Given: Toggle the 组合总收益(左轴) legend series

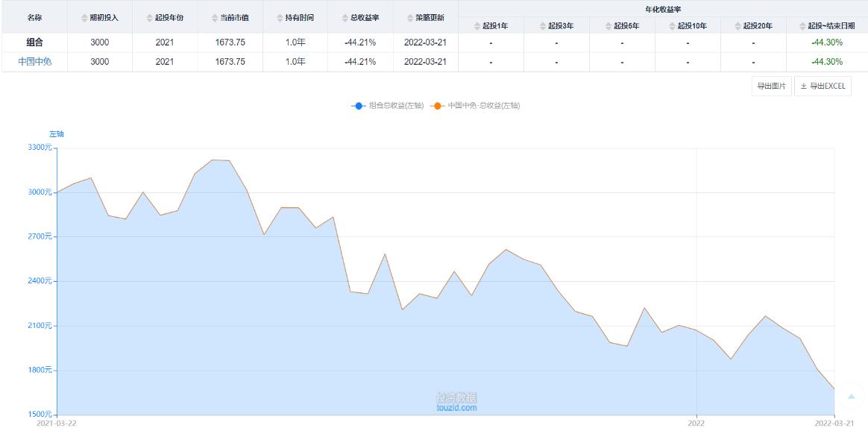Looking at the screenshot, I should pyautogui.click(x=388, y=106).
